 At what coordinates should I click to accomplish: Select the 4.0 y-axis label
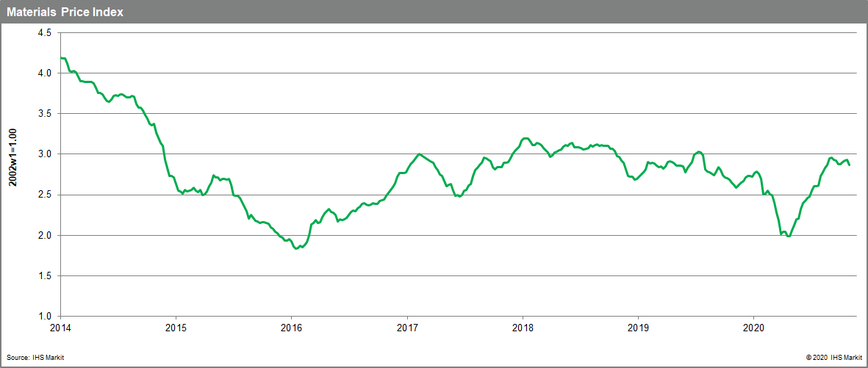46,73
